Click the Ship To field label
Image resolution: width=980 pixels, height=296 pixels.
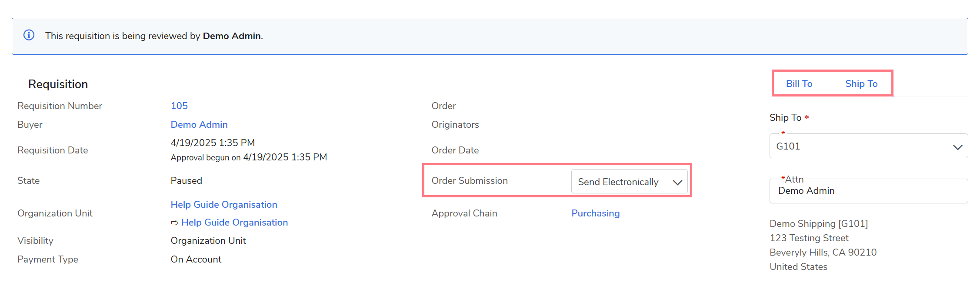click(x=785, y=117)
